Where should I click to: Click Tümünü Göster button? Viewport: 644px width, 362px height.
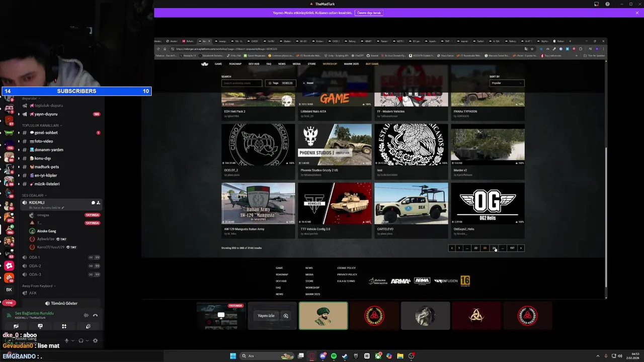click(x=61, y=303)
